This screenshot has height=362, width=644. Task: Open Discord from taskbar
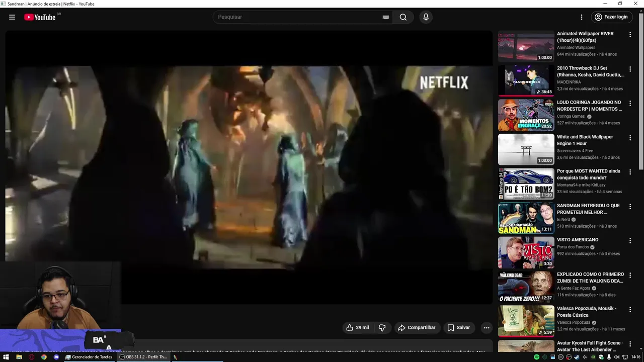point(56,357)
